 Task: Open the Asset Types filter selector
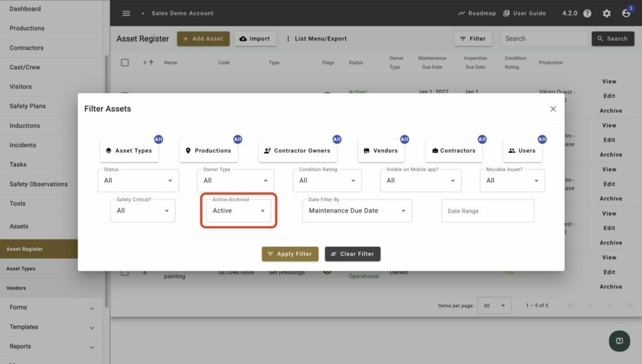pos(129,150)
